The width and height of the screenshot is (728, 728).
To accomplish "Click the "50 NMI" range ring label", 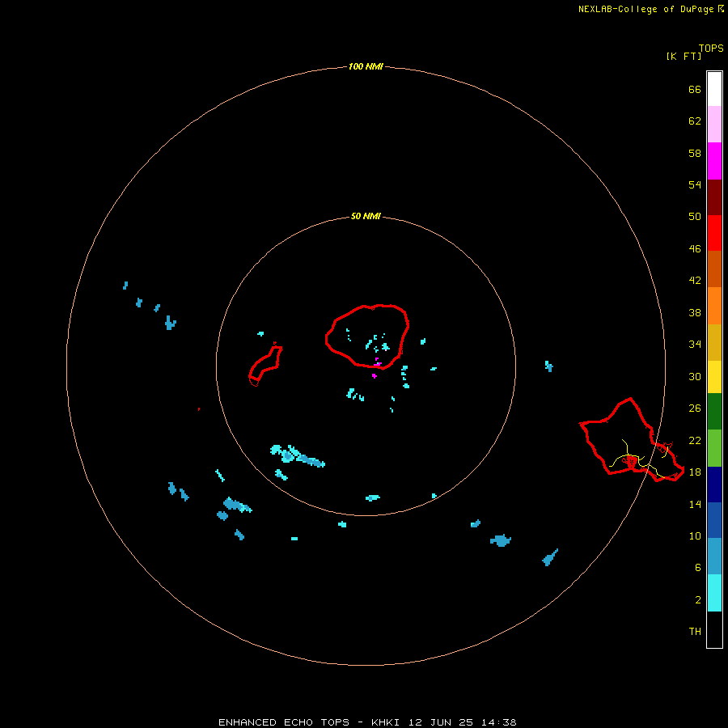I will point(366,216).
